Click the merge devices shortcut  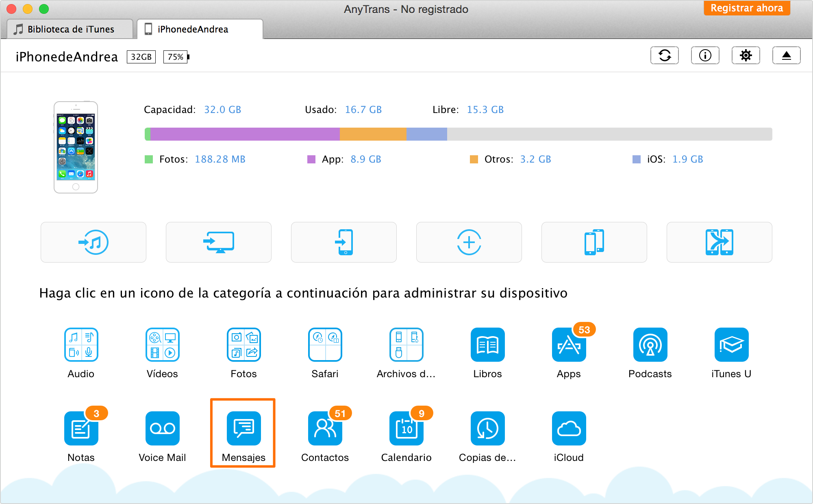coord(720,242)
